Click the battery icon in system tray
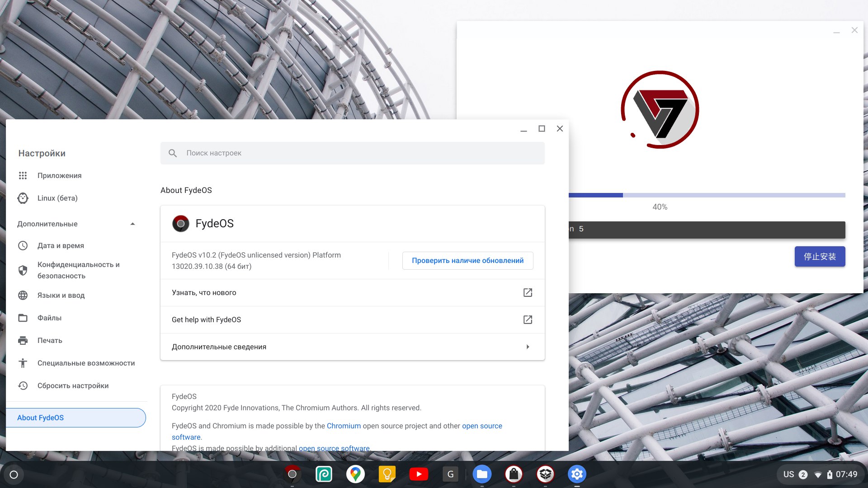868x488 pixels. 830,474
